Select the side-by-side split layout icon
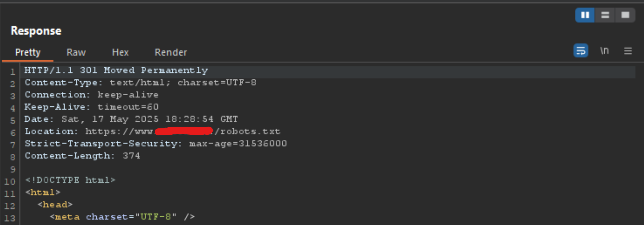Image resolution: width=644 pixels, height=225 pixels. pyautogui.click(x=585, y=15)
